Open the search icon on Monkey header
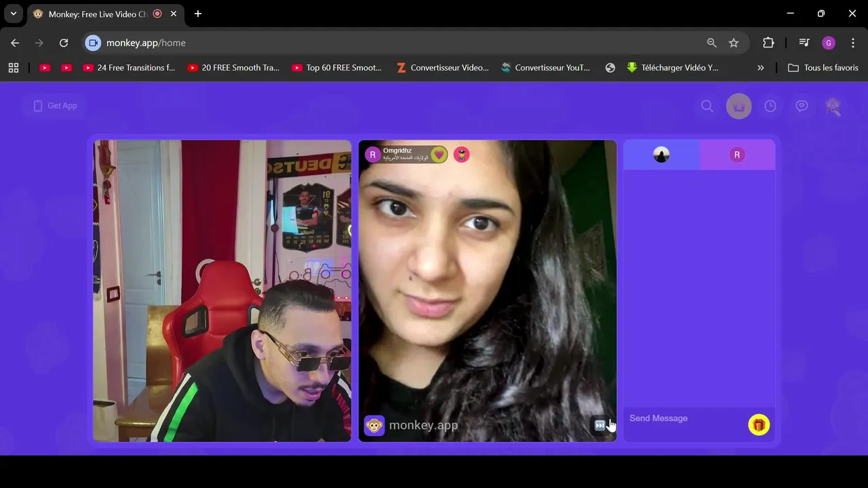 click(x=707, y=106)
